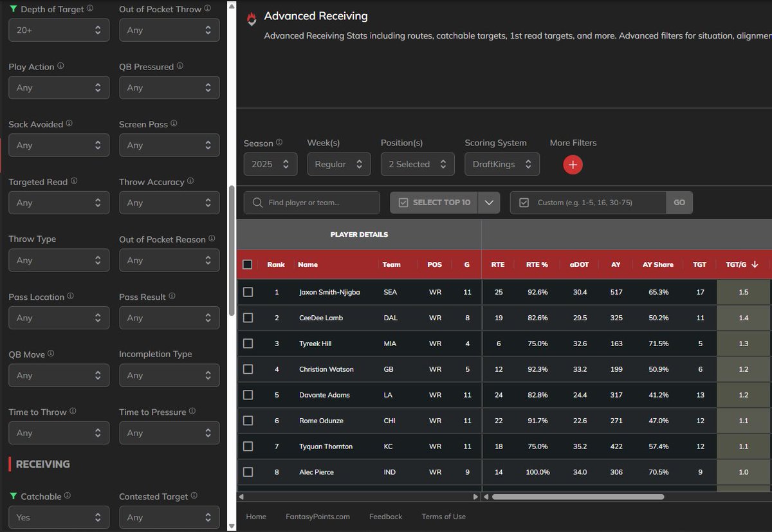Click the info icon next to Throw Accuracy
Screen dimensions: 772x532
(x=190, y=181)
